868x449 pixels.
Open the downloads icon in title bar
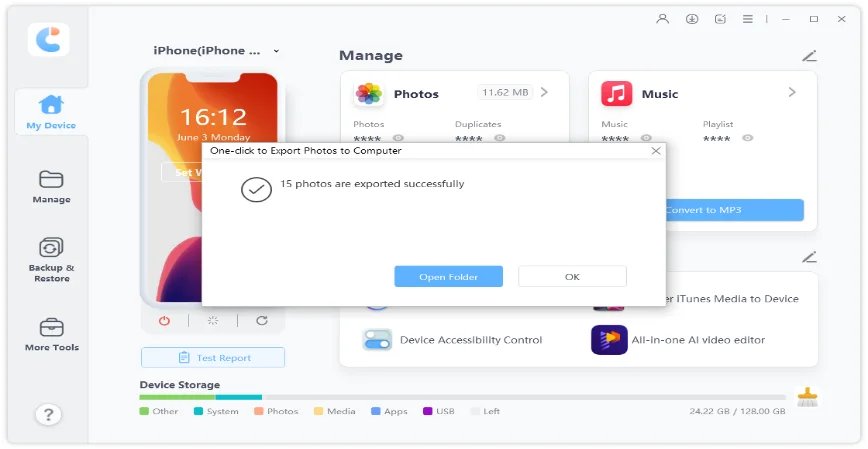[691, 19]
